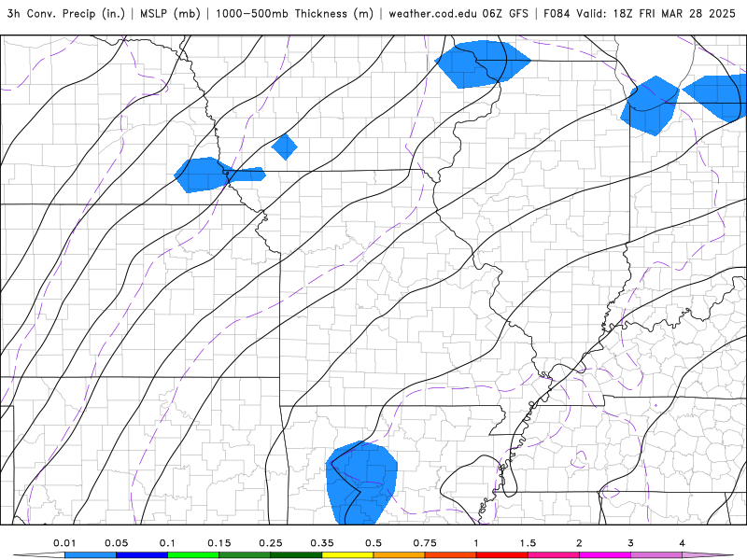Click the 'F084' forecast hour text
This screenshot has height=560, width=747.
(x=557, y=13)
